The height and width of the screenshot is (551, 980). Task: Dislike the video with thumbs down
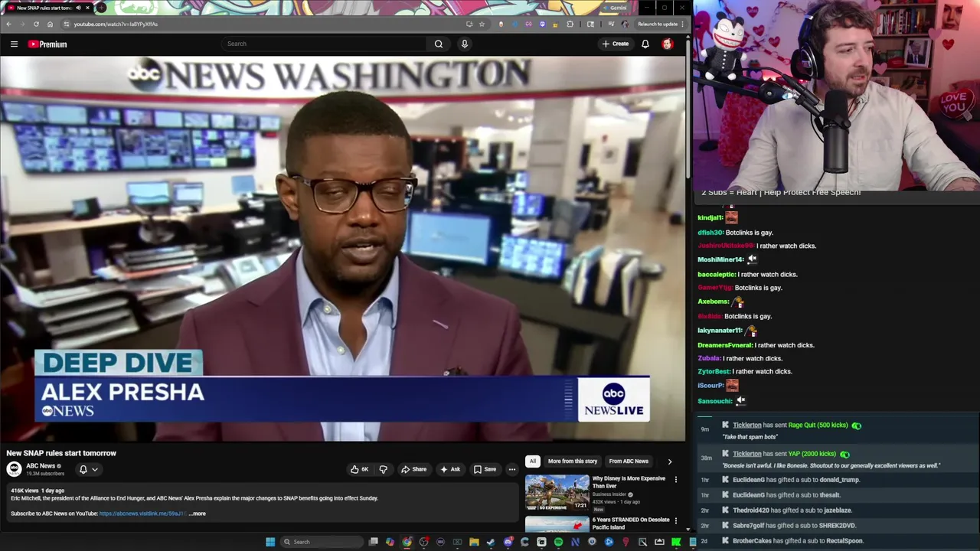point(384,469)
